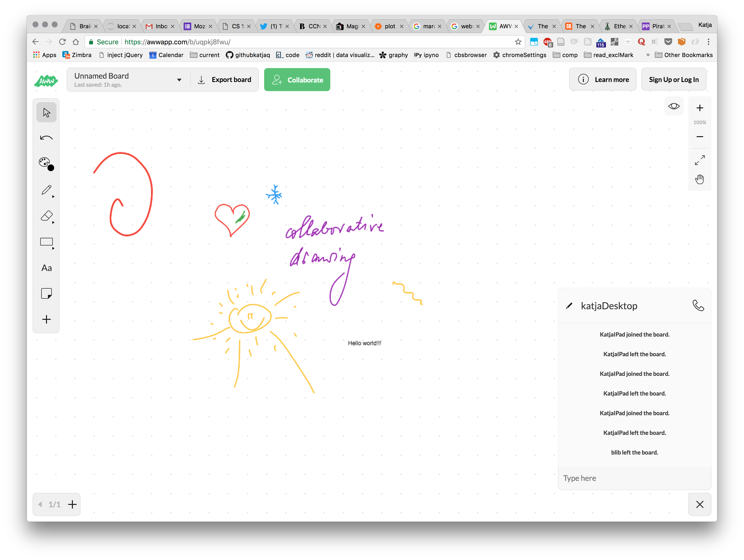
Task: Select the hand pan tool
Action: [700, 179]
